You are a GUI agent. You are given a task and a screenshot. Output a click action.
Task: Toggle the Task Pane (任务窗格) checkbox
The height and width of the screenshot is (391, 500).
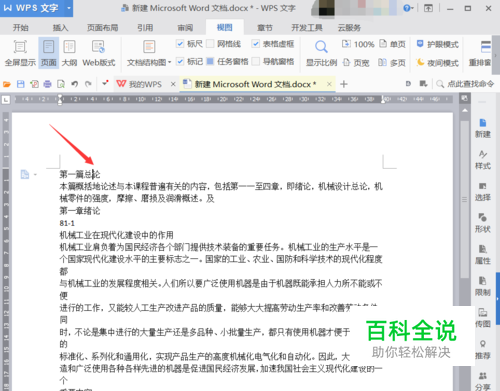[x=210, y=61]
